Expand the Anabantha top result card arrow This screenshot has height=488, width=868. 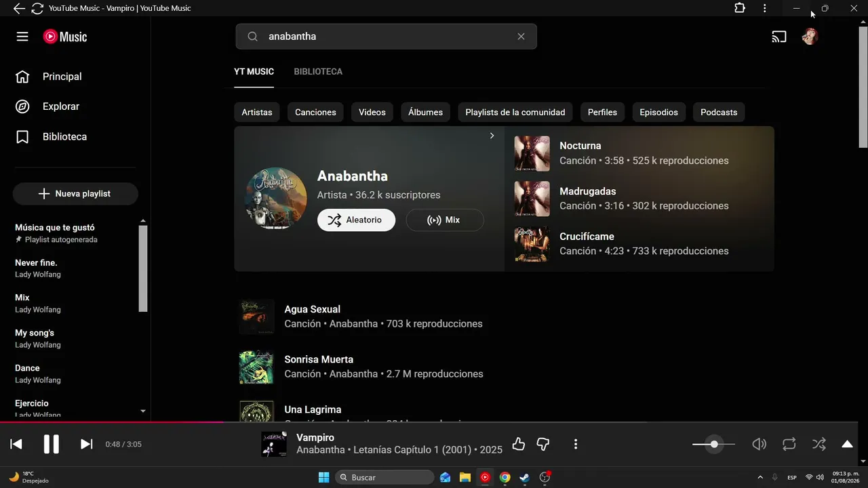[x=492, y=136]
